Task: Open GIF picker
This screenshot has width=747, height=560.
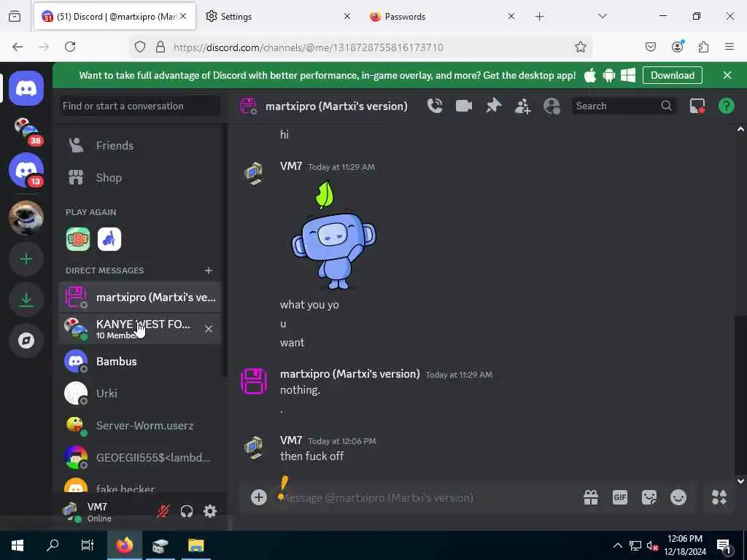Action: (620, 497)
